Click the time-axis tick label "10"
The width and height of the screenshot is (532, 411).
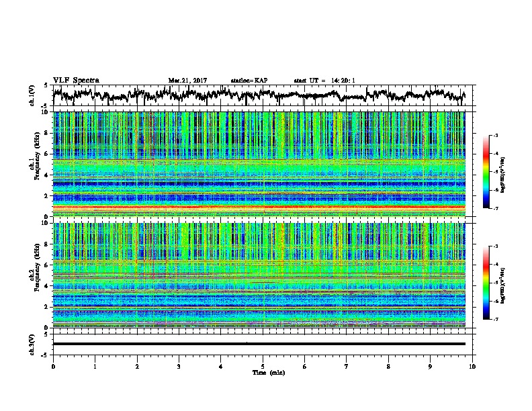[x=472, y=367]
